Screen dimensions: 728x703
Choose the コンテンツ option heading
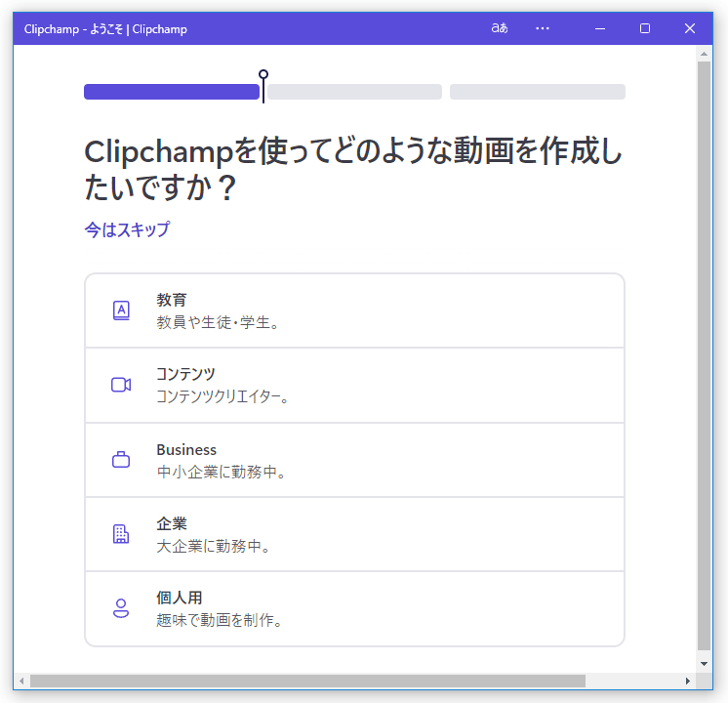pyautogui.click(x=185, y=374)
